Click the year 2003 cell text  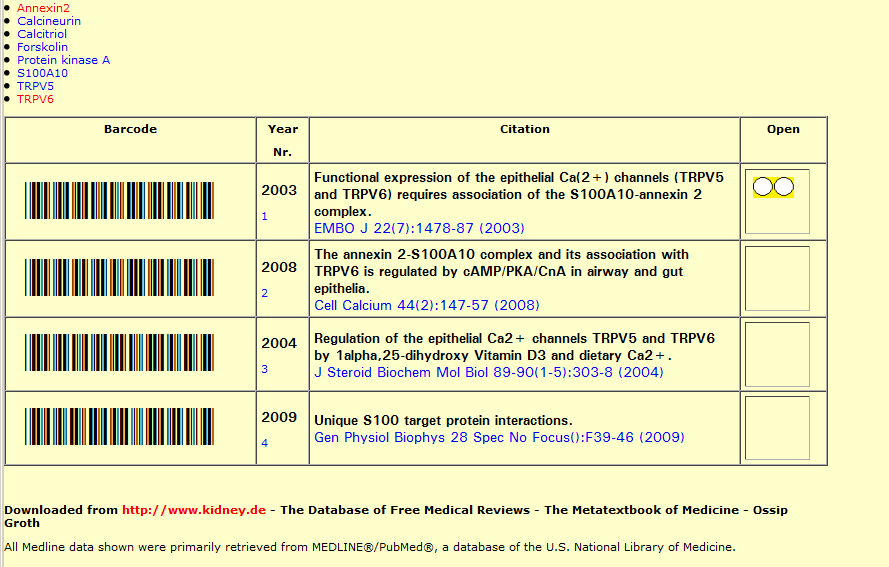(279, 191)
